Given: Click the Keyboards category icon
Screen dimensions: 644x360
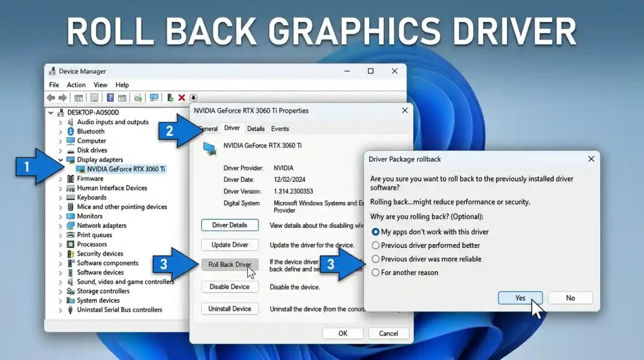Looking at the screenshot, I should 70,197.
